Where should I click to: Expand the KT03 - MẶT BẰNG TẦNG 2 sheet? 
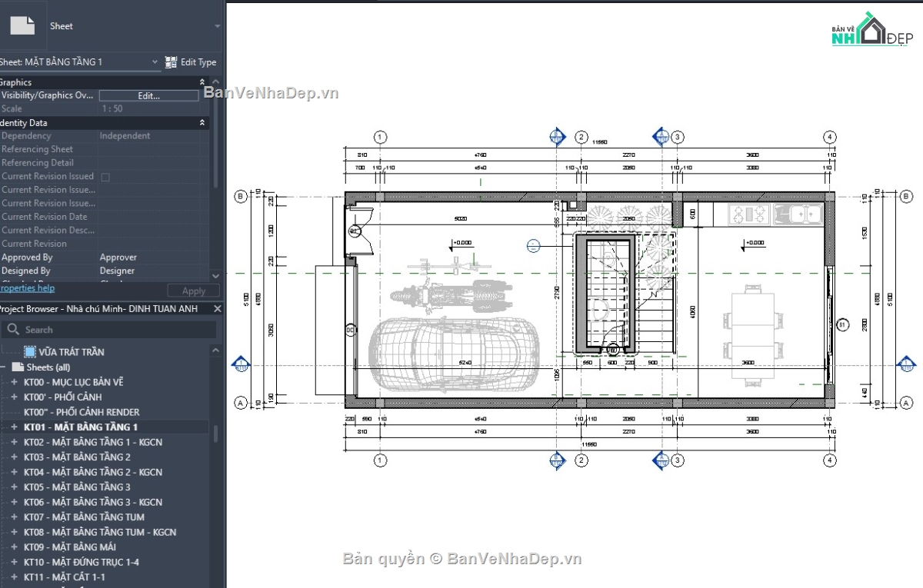pos(14,457)
